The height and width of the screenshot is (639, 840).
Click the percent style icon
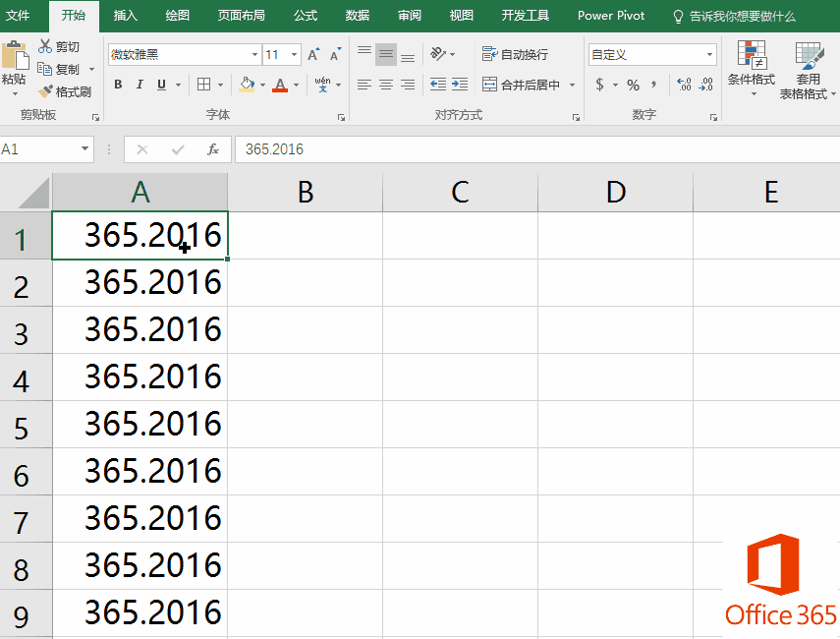633,85
